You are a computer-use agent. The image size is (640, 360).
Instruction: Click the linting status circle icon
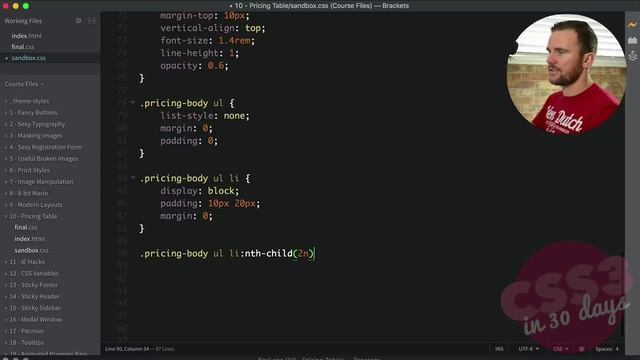[x=581, y=349]
